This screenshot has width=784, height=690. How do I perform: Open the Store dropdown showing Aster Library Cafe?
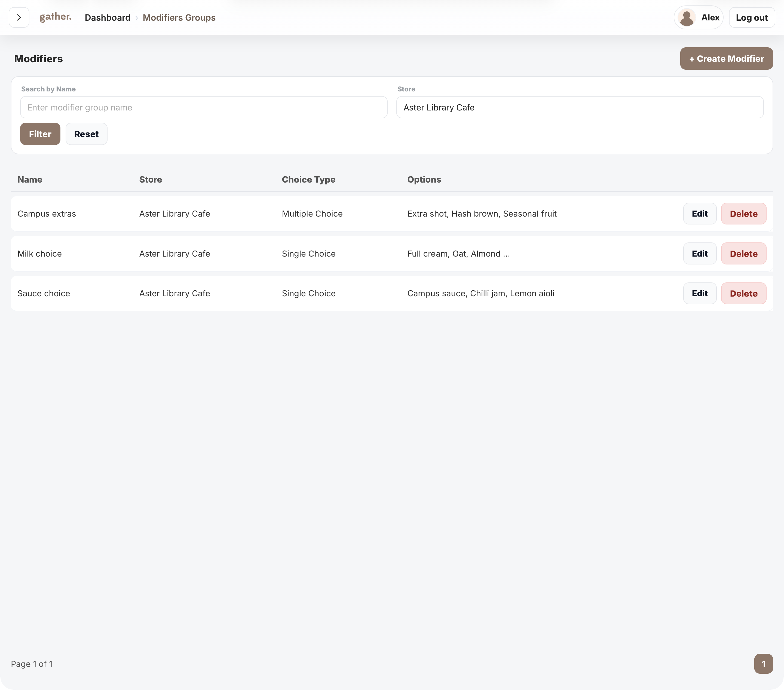(x=580, y=107)
